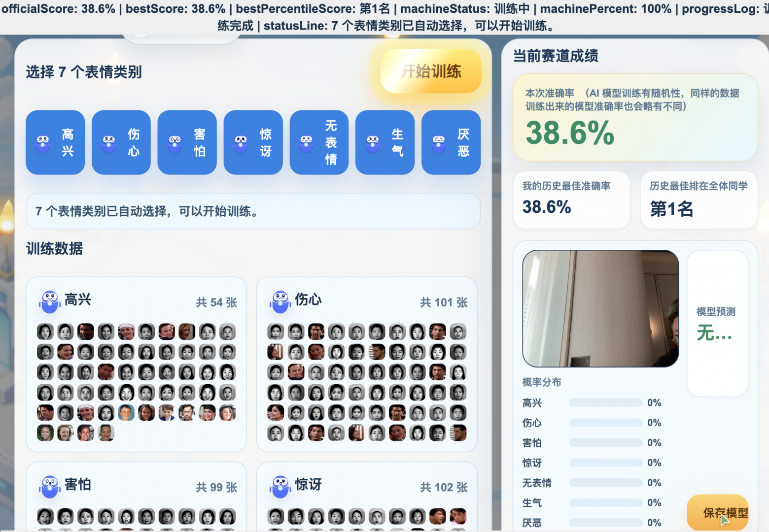This screenshot has width=769, height=532.
Task: Click the 0% value in 害怕 probability row
Action: pyautogui.click(x=654, y=443)
